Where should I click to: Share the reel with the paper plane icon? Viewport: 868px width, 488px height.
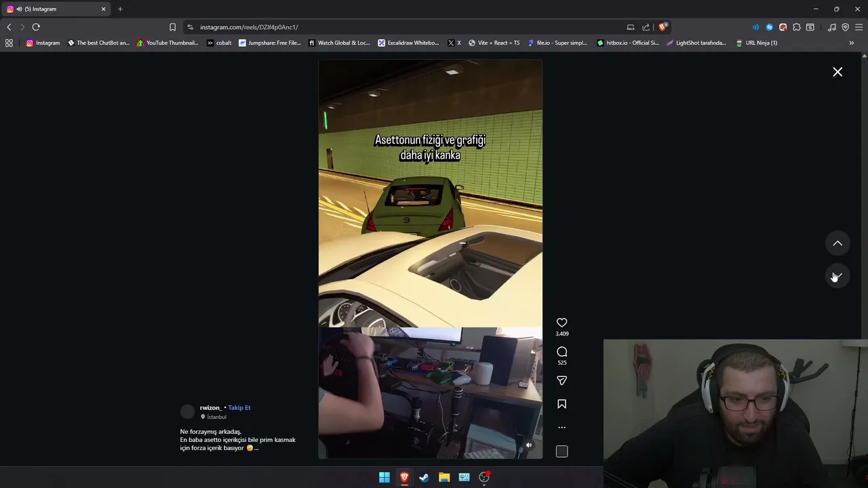click(561, 381)
